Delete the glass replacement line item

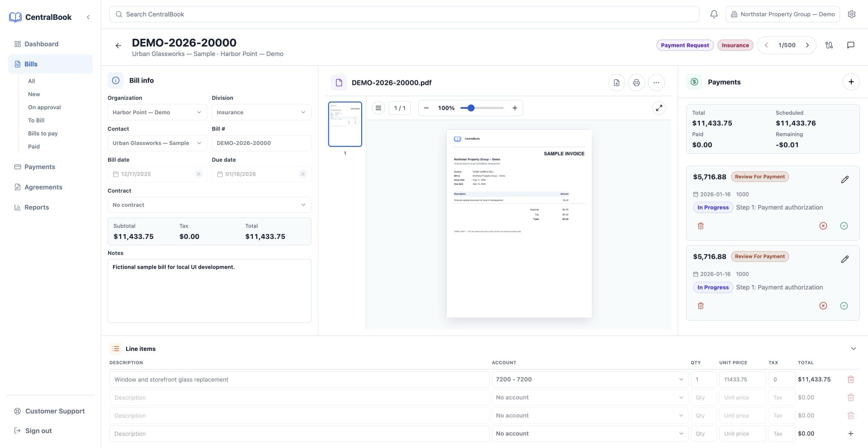[x=851, y=379]
